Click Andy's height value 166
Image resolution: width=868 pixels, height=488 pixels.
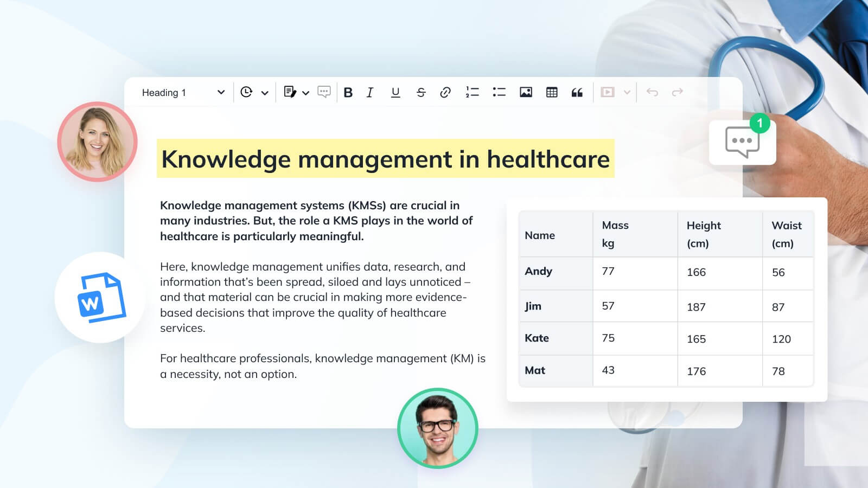696,272
